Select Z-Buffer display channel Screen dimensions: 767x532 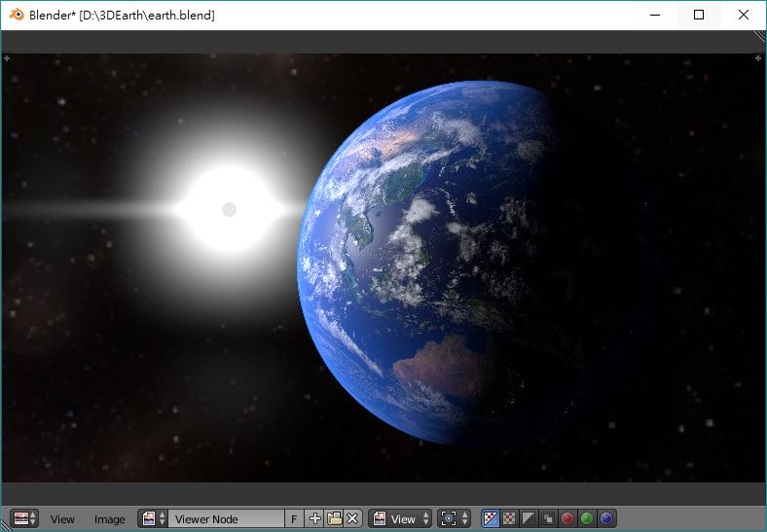pos(548,519)
